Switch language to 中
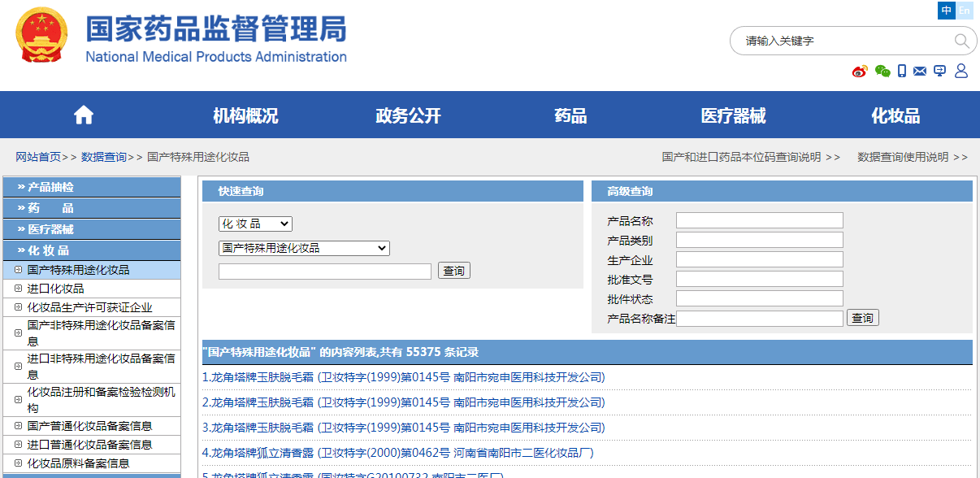This screenshot has width=980, height=478. (x=947, y=11)
